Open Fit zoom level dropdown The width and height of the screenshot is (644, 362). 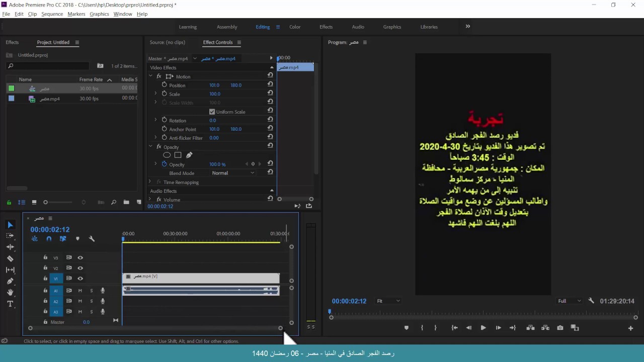pyautogui.click(x=388, y=301)
